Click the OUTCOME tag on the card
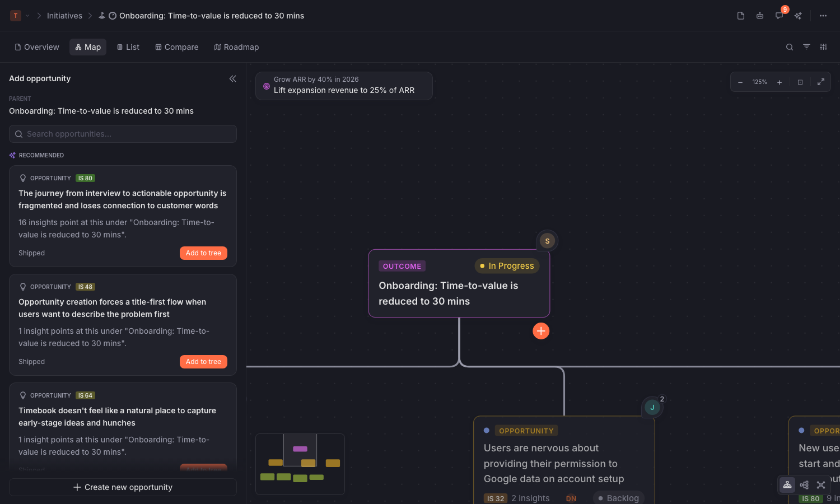 tap(402, 266)
